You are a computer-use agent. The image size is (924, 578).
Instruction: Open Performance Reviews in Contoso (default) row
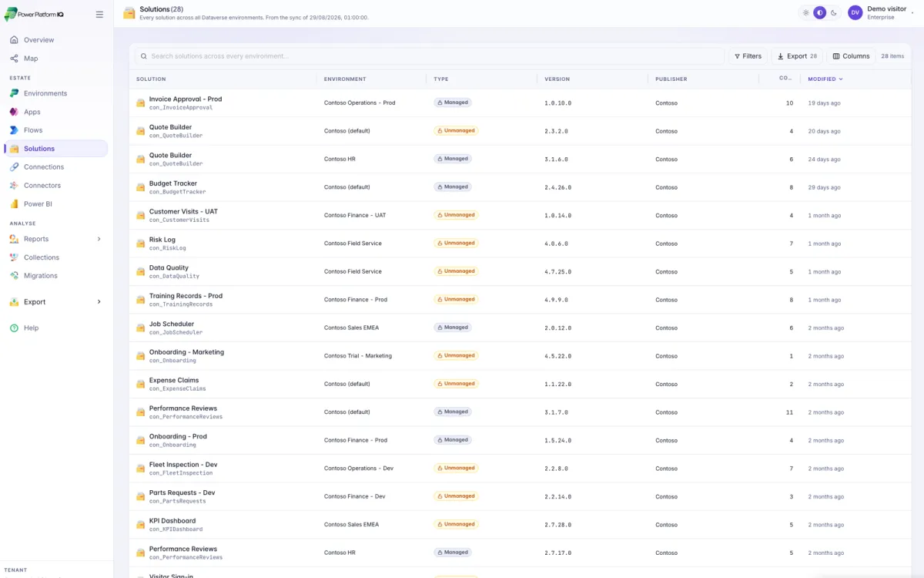(x=183, y=408)
